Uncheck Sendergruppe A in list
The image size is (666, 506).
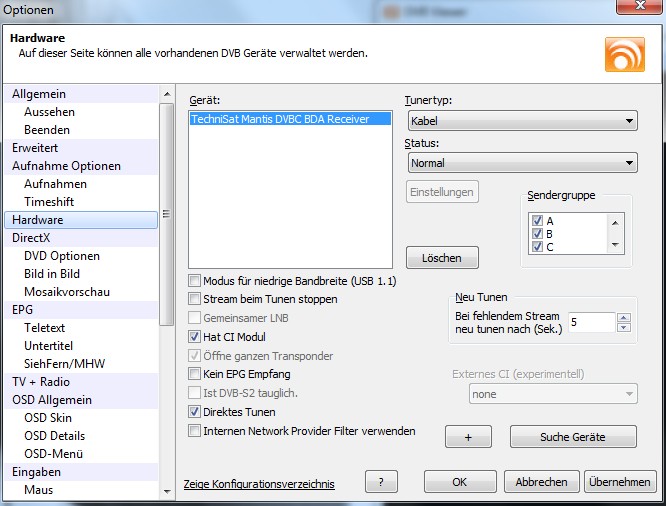pos(538,221)
